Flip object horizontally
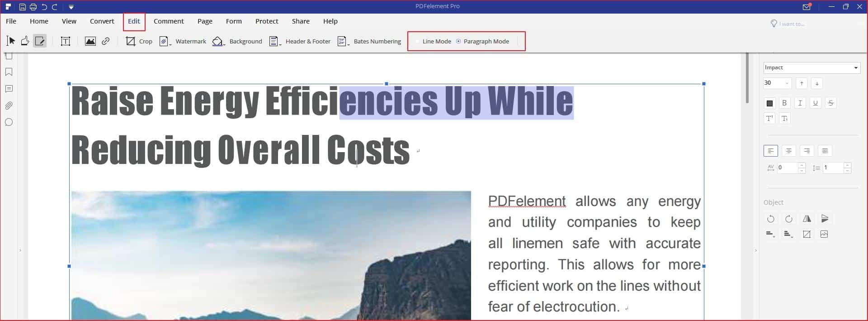The image size is (868, 321). [x=807, y=219]
